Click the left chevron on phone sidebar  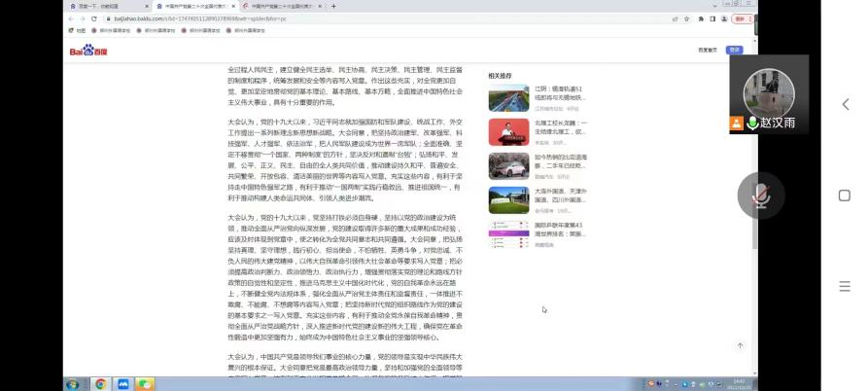845,104
